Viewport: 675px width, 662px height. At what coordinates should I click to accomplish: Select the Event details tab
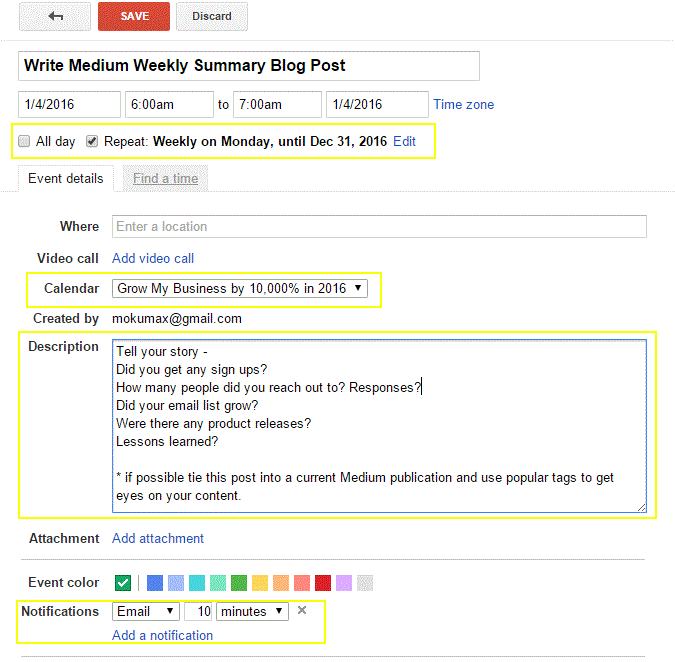tap(66, 178)
